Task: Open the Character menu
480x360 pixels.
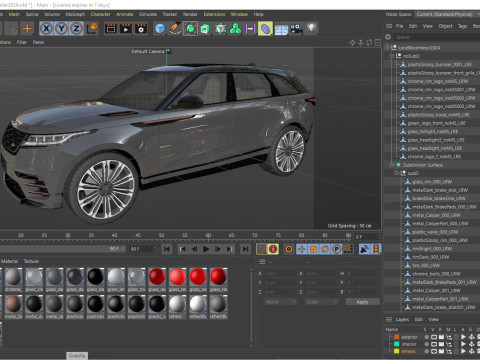Action: [x=100, y=14]
